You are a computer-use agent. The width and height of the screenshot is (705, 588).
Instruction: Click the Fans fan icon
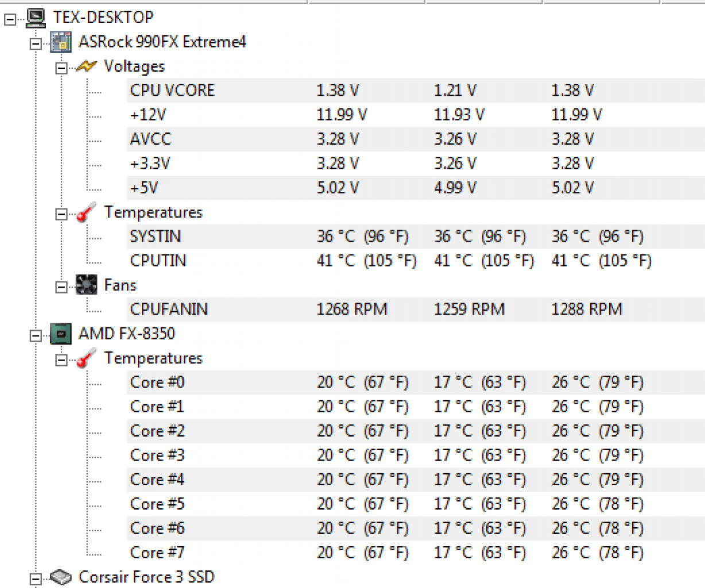(x=86, y=285)
